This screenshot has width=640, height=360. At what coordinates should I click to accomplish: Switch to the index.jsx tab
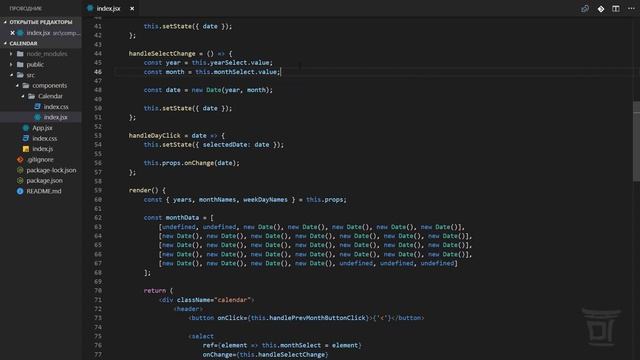[x=108, y=8]
